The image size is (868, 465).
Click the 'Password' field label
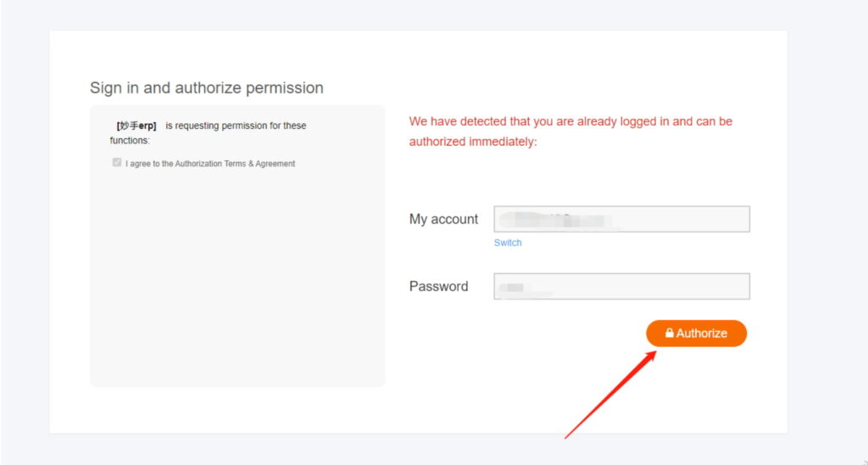click(438, 286)
